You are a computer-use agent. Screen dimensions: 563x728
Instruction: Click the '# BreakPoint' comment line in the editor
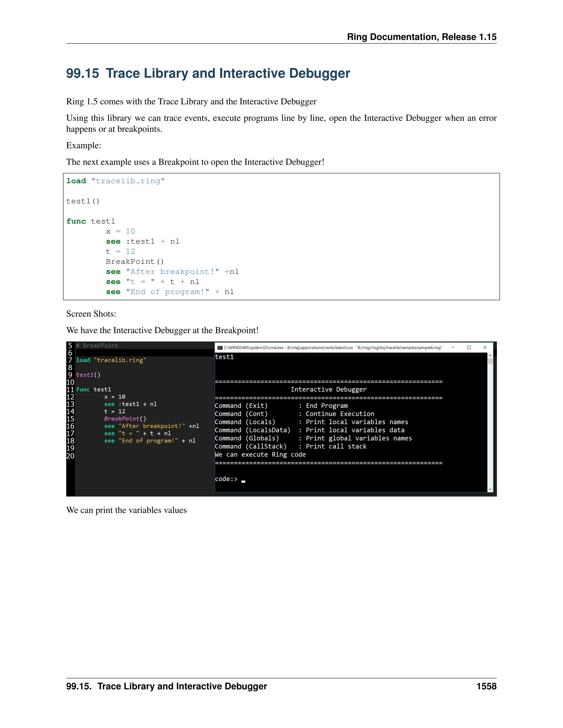coord(97,346)
